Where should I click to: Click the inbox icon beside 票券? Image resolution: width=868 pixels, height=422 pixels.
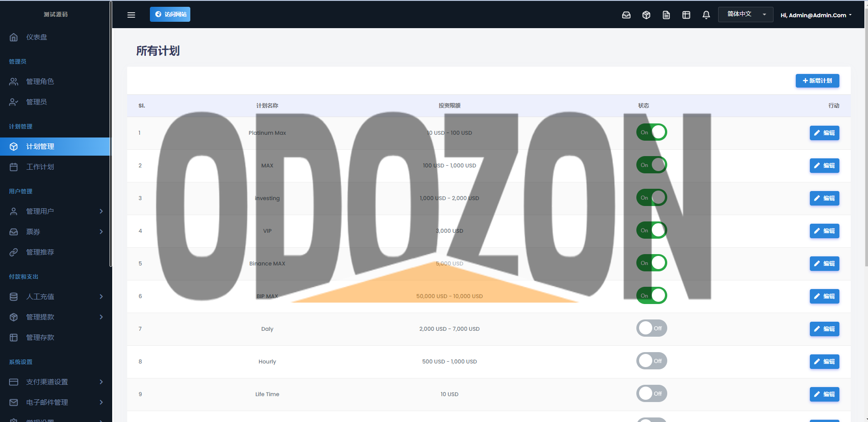pos(14,232)
